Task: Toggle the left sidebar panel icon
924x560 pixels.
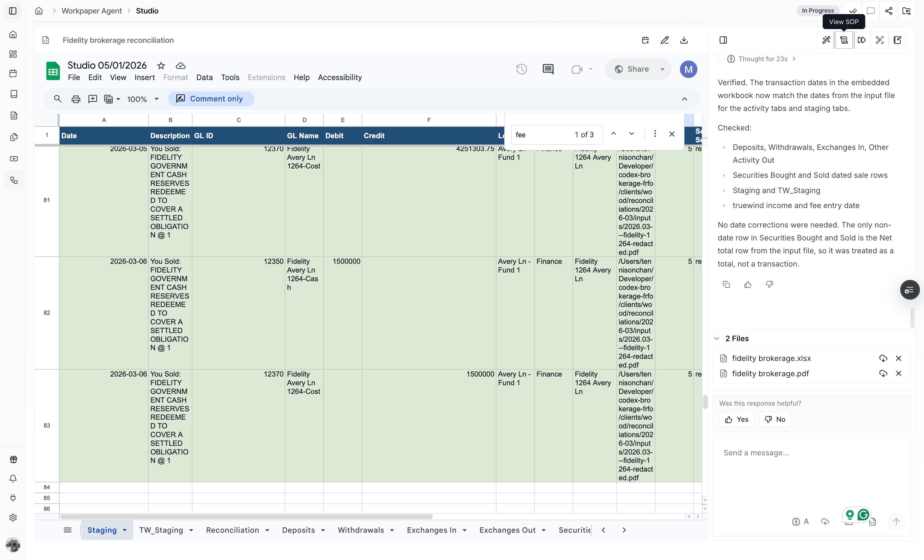Action: tap(13, 11)
